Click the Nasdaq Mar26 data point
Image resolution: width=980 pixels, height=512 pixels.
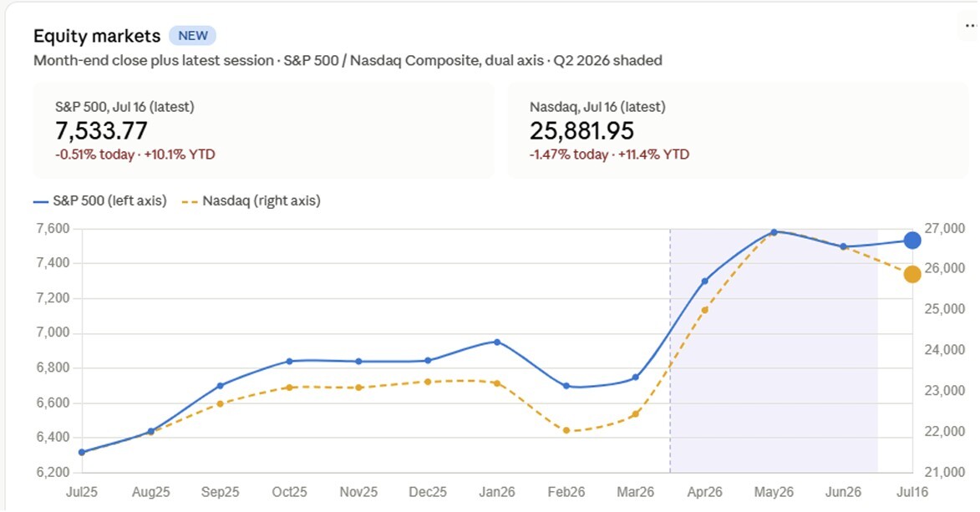click(x=636, y=413)
